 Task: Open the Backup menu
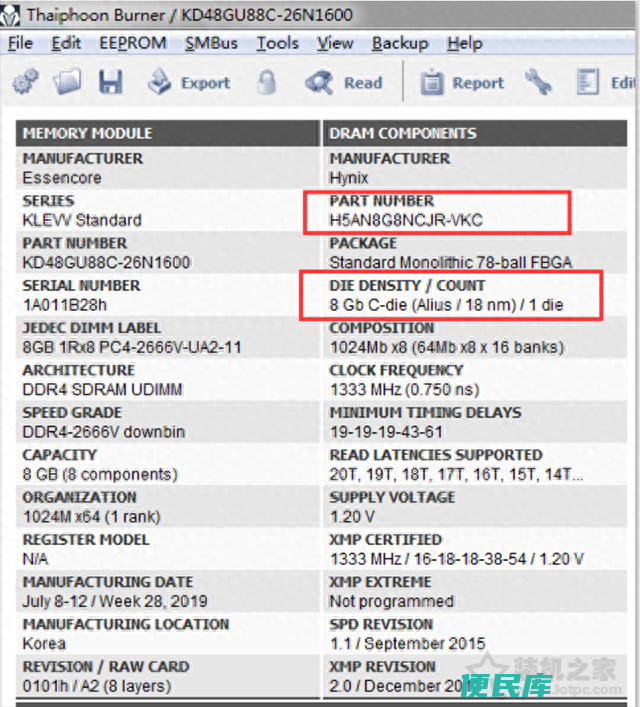coord(400,43)
